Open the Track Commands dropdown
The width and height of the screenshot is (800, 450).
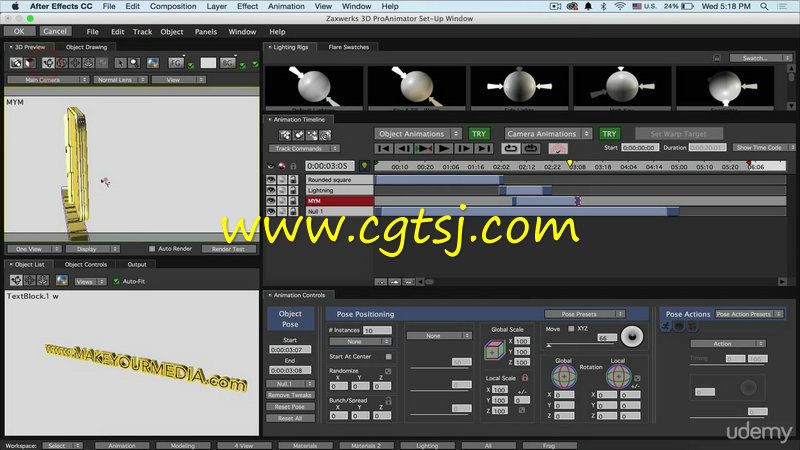(x=304, y=148)
